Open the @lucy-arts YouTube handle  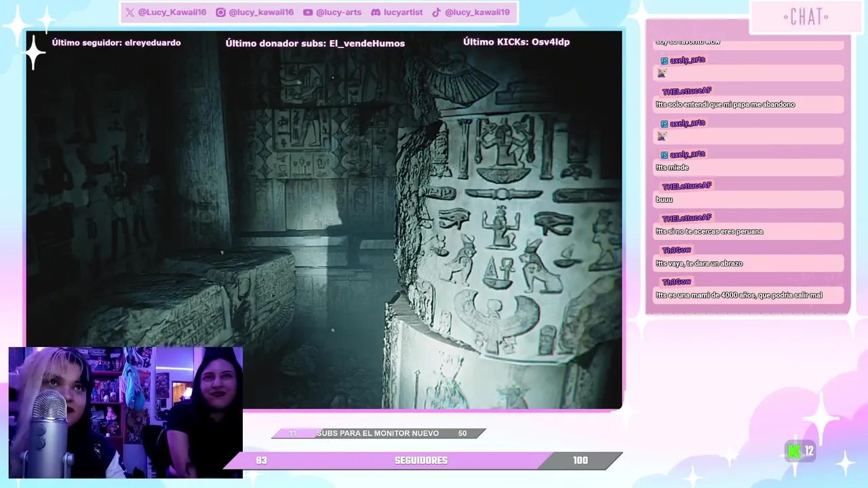coord(338,12)
